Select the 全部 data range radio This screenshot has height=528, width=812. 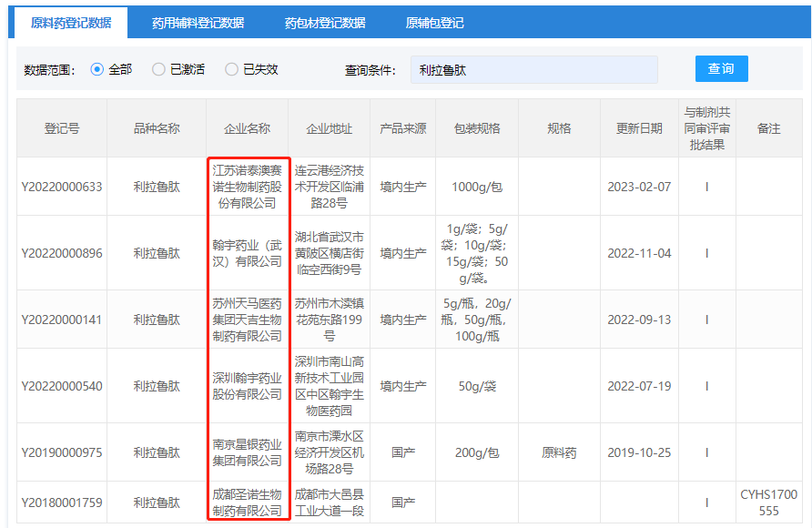tap(96, 69)
